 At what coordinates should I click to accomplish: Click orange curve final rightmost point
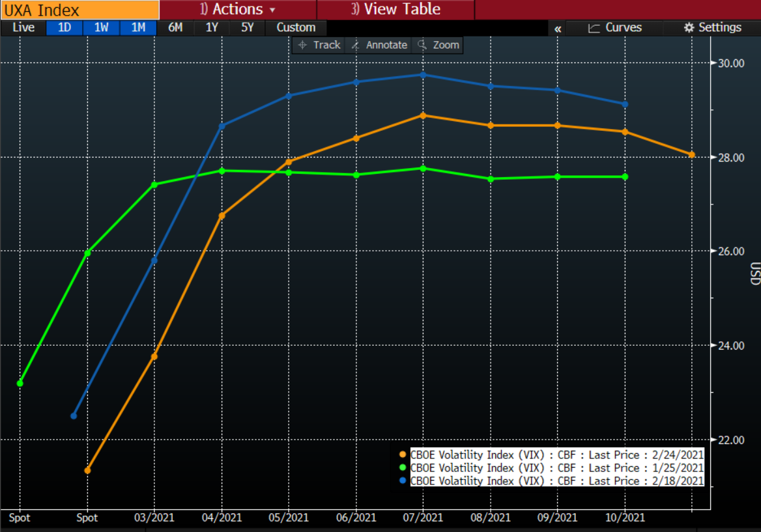pyautogui.click(x=692, y=155)
